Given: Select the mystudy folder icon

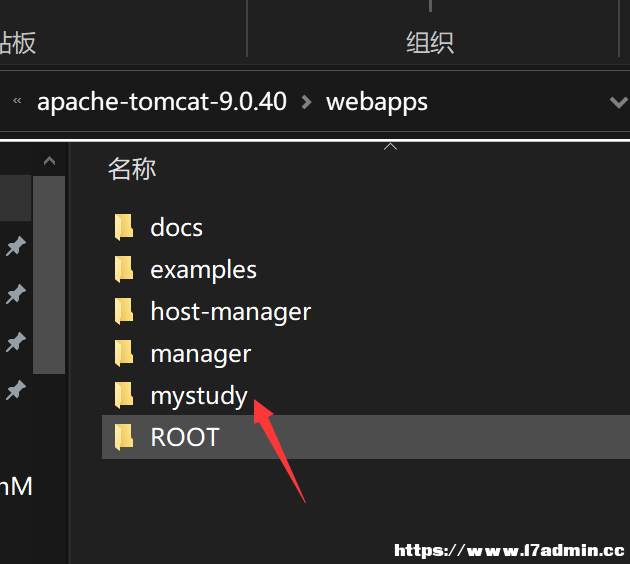Looking at the screenshot, I should [124, 395].
